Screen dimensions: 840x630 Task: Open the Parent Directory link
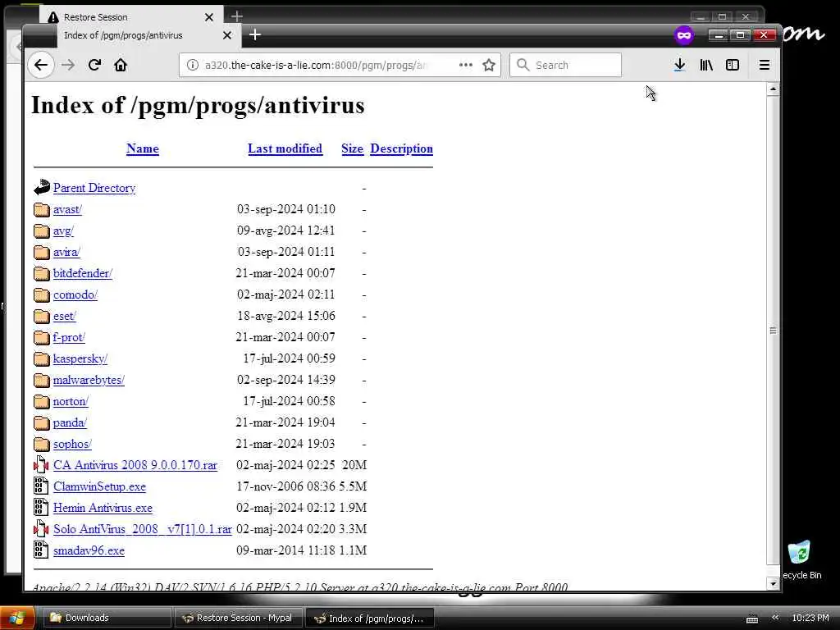[x=94, y=188]
